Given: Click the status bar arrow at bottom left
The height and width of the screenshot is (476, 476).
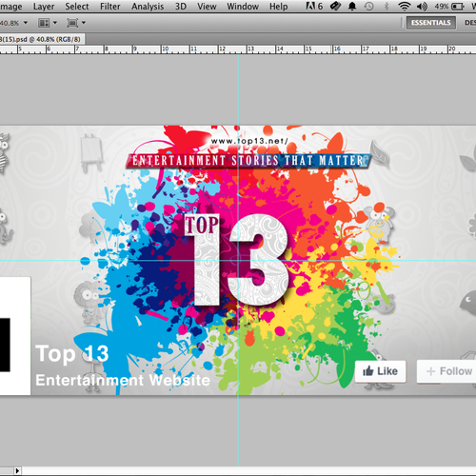Looking at the screenshot, I should pos(17,471).
